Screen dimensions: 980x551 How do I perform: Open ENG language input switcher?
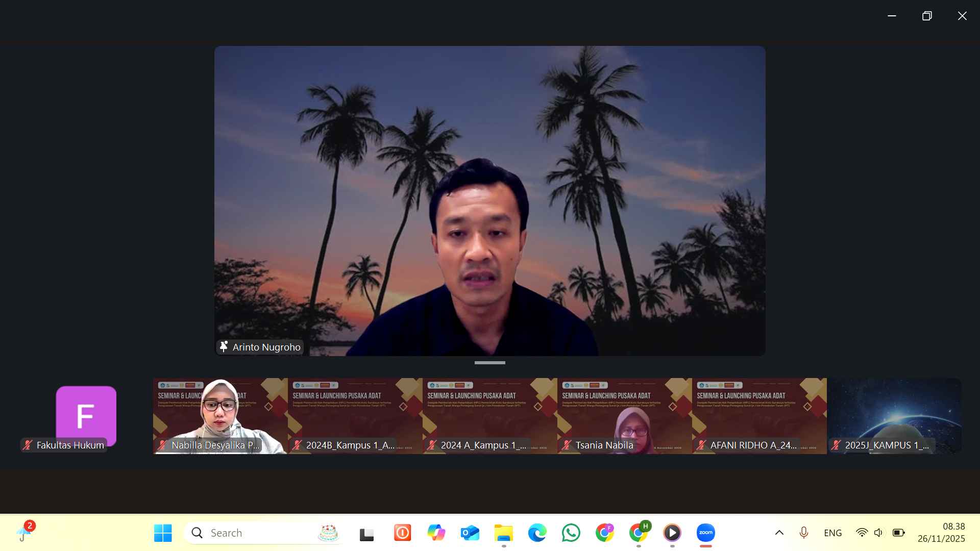point(832,533)
